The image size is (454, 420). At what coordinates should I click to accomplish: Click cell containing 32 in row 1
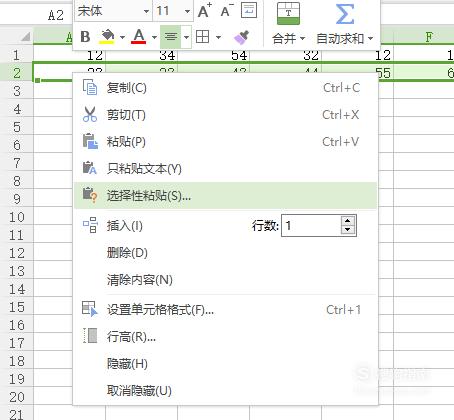click(x=286, y=55)
